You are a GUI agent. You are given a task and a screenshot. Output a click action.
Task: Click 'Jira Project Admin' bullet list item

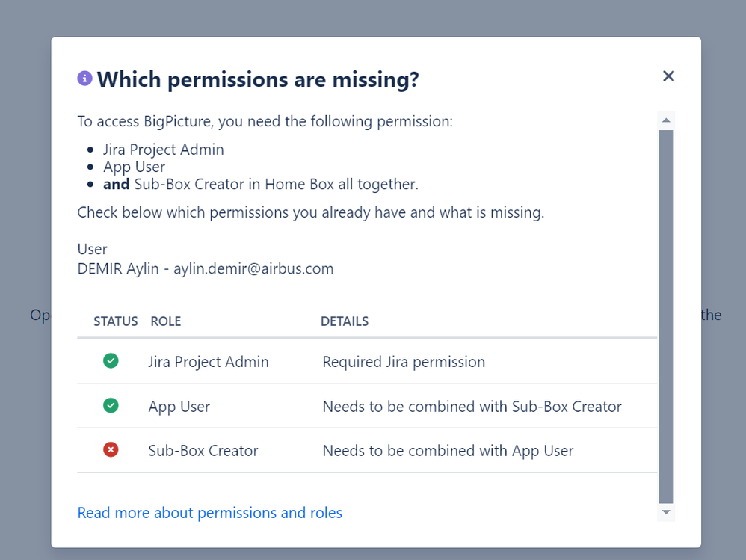(x=164, y=150)
